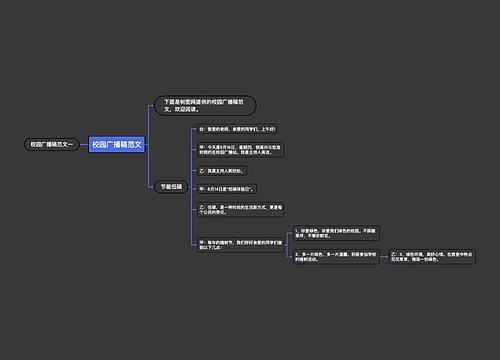
Task: Collapse branch junction right of central 校园广播稿范文 topic
Action: 147,144
